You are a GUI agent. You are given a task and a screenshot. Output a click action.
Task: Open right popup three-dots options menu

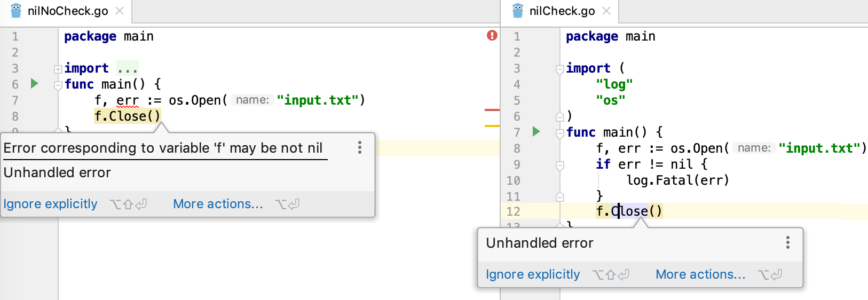[788, 243]
